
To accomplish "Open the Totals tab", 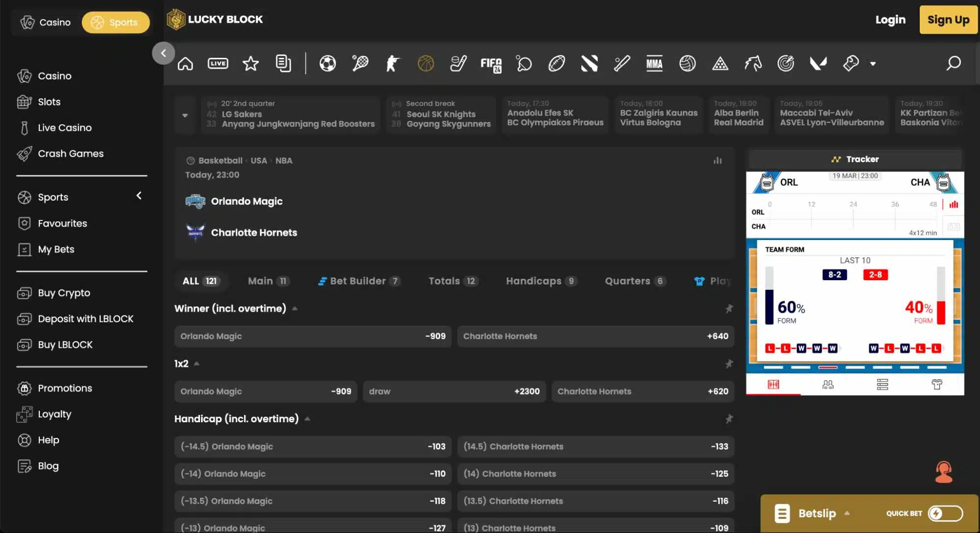I will click(452, 281).
